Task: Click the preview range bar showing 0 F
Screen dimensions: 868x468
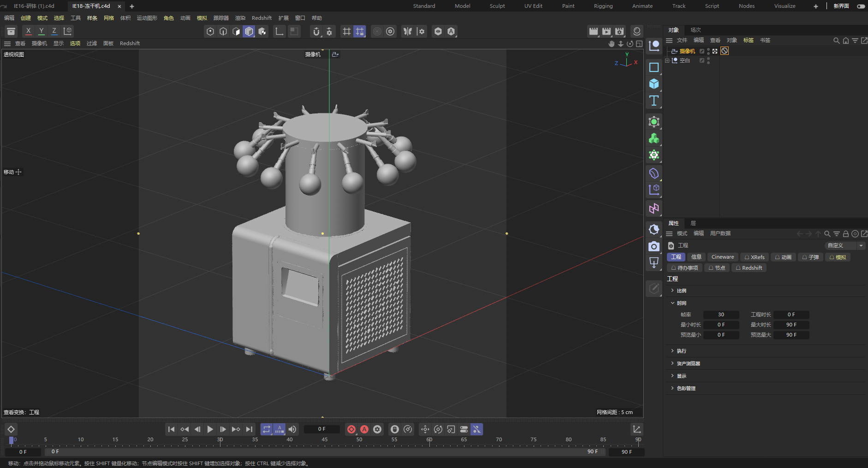Action: (325, 451)
